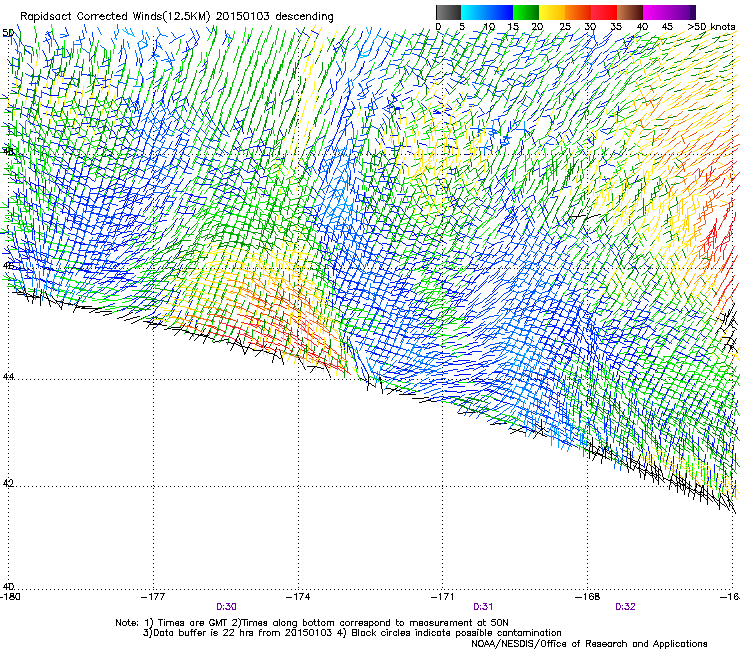Viewport: 740px width, 650px height.
Task: Click the -171 longitude axis label
Action: (443, 597)
